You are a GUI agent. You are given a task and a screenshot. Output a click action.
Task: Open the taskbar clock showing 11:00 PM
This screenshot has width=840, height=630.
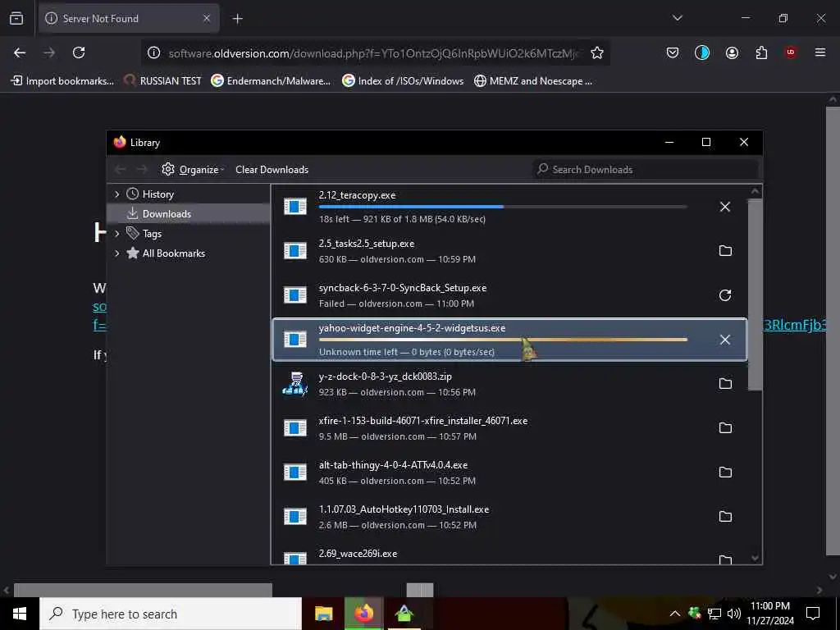tap(770, 614)
